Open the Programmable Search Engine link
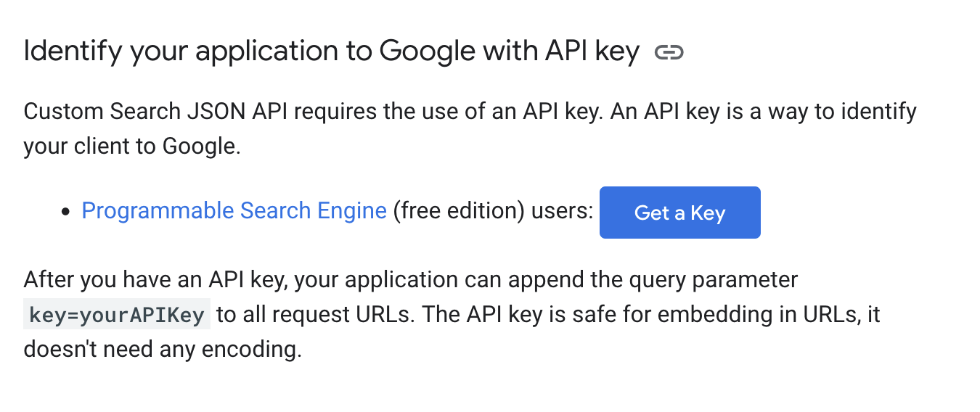This screenshot has width=980, height=412. tap(234, 211)
